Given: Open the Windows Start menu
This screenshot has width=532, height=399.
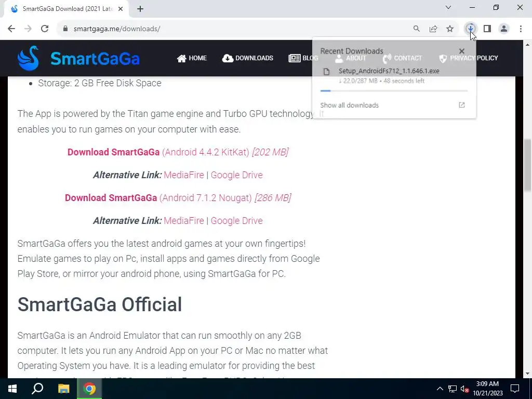Looking at the screenshot, I should click(12, 389).
